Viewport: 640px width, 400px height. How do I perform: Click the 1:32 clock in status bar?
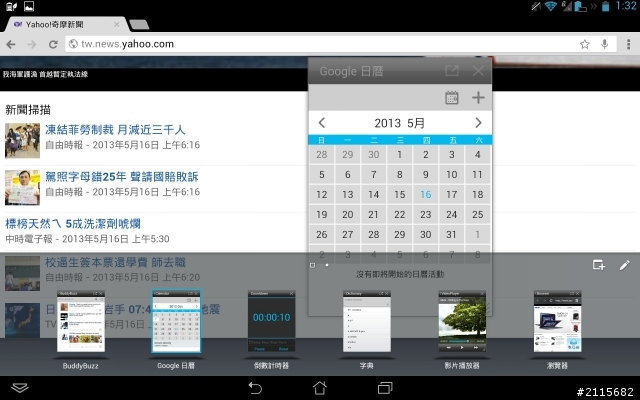click(x=626, y=6)
